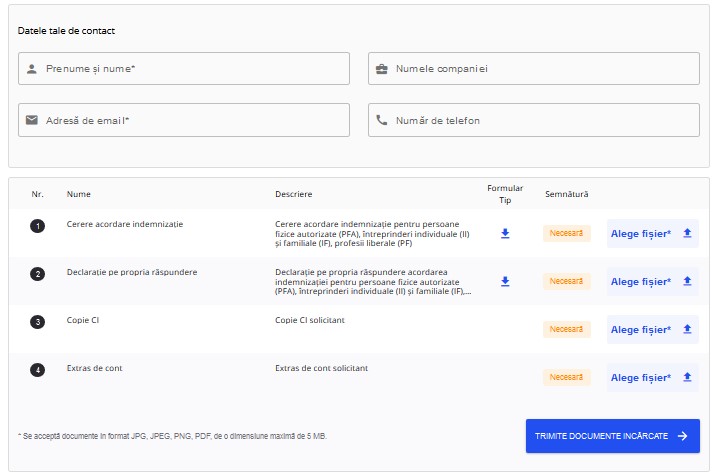715x476 pixels.
Task: Download the Declarație pe propria răspundere template
Action: [505, 281]
